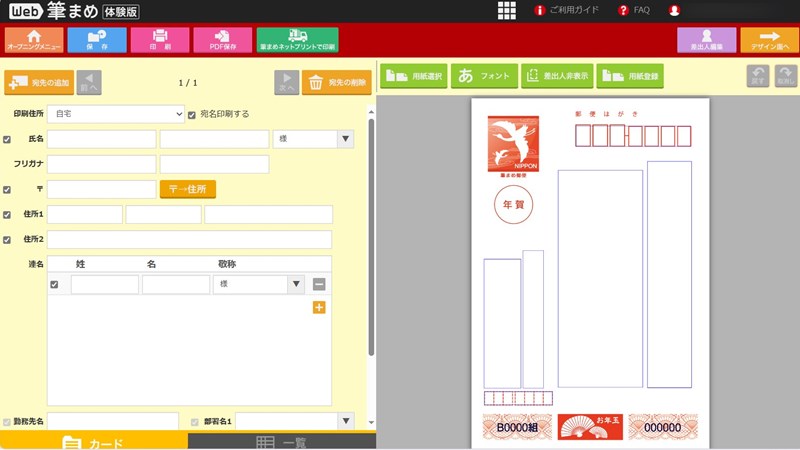Viewport: 800px width, 450px height.
Task: Click the redo 取消し icon
Action: 786,76
